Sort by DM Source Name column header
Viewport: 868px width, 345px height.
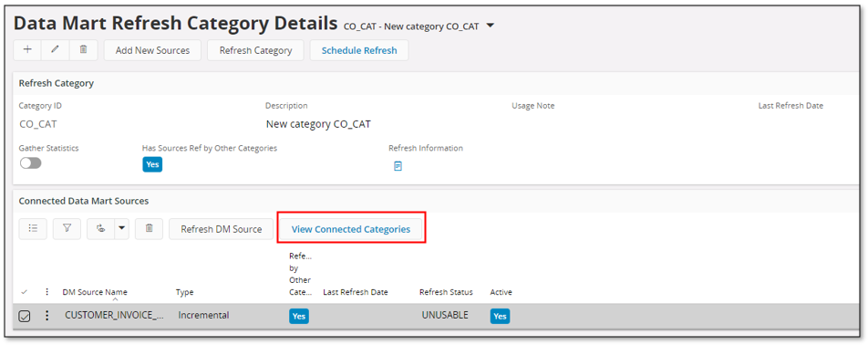(95, 292)
